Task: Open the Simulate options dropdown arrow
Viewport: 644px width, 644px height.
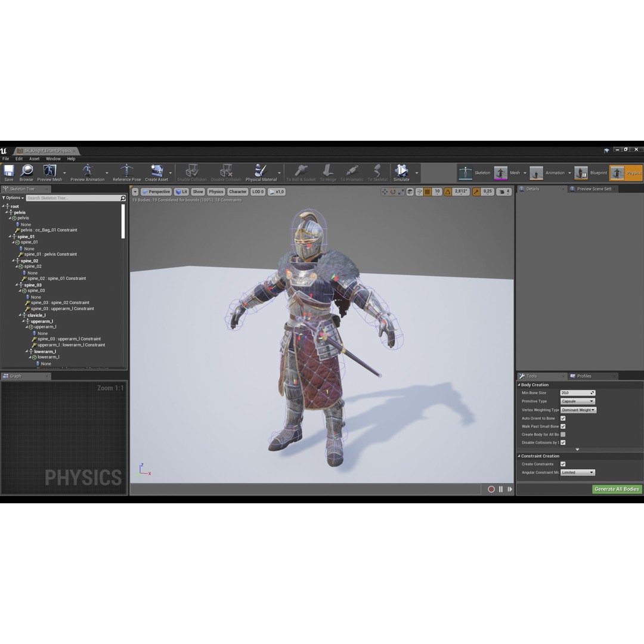Action: (416, 173)
